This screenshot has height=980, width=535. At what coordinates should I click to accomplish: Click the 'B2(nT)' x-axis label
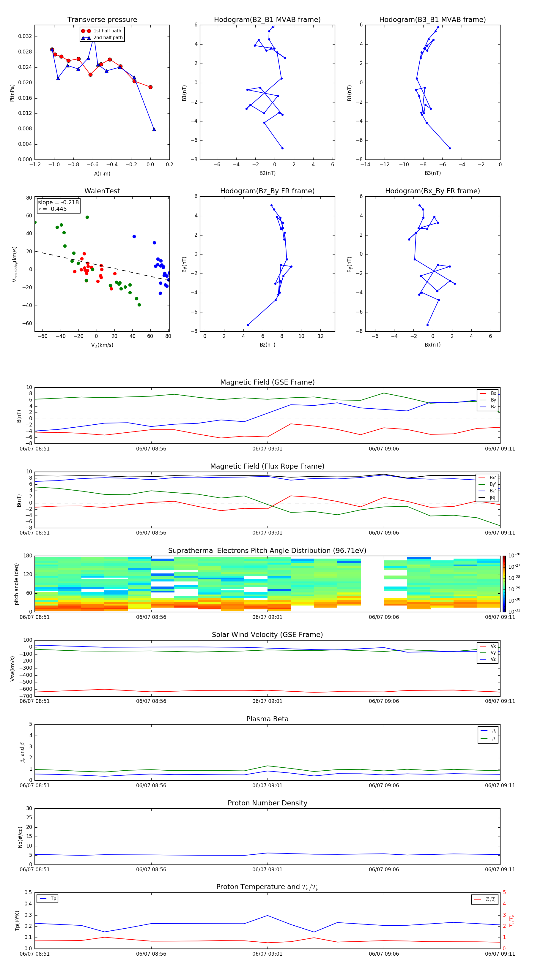pos(267,173)
